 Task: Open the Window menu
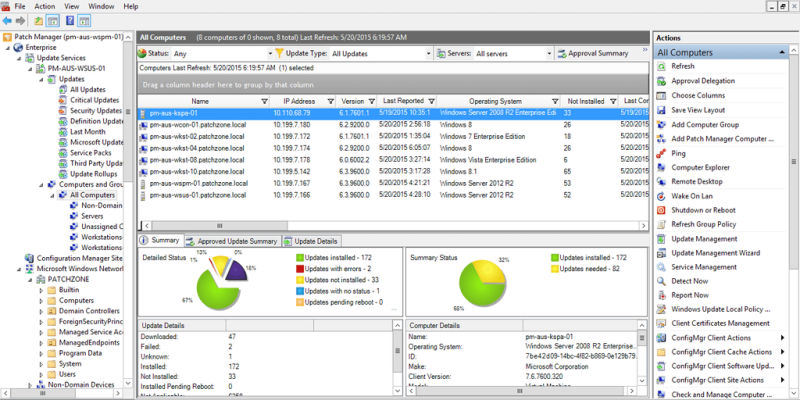102,6
